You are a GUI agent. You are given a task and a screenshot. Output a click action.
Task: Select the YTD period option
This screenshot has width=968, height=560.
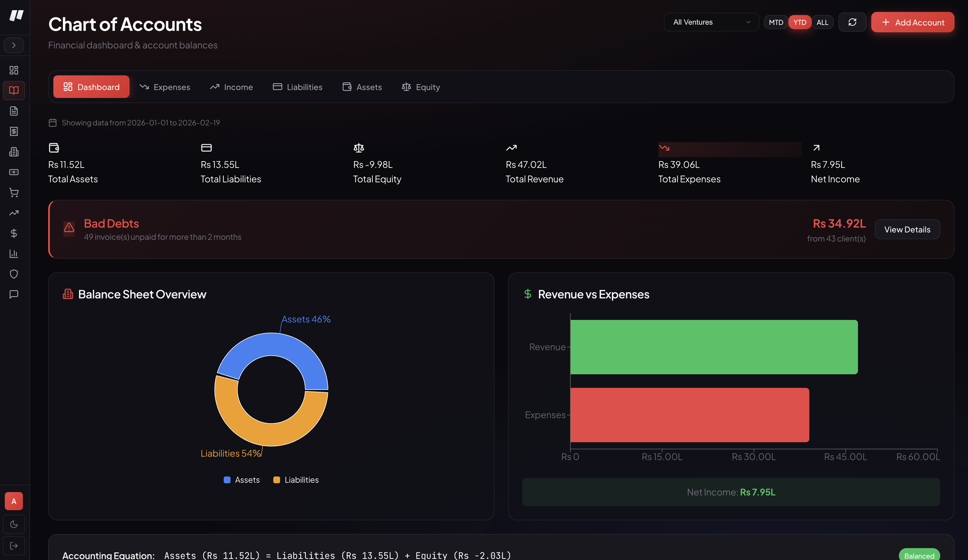[799, 22]
